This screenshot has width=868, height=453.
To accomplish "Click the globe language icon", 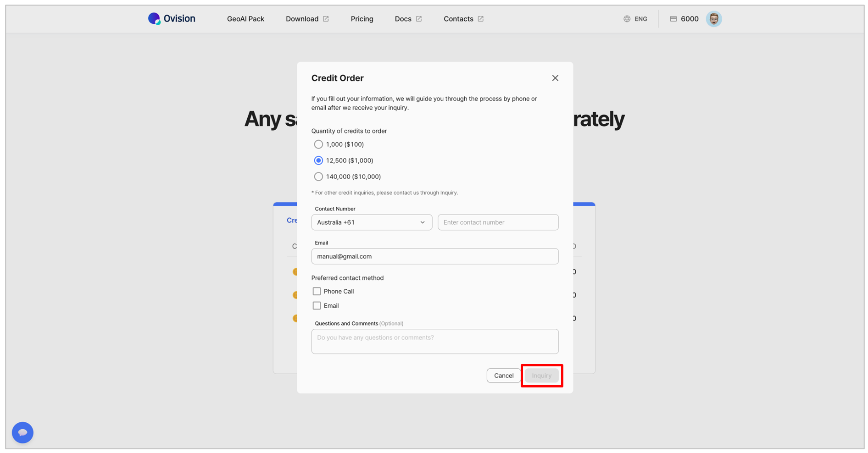I will pos(627,19).
